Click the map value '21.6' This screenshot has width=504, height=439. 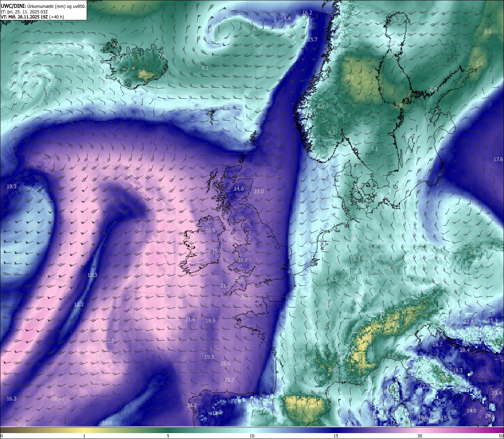point(190,320)
